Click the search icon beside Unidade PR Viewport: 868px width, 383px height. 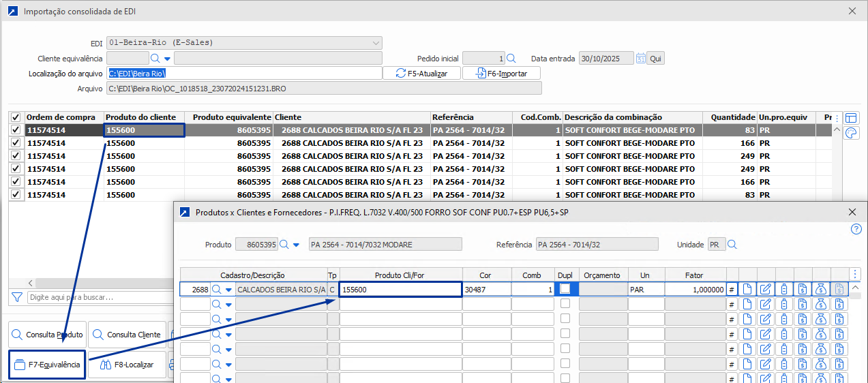click(x=732, y=245)
